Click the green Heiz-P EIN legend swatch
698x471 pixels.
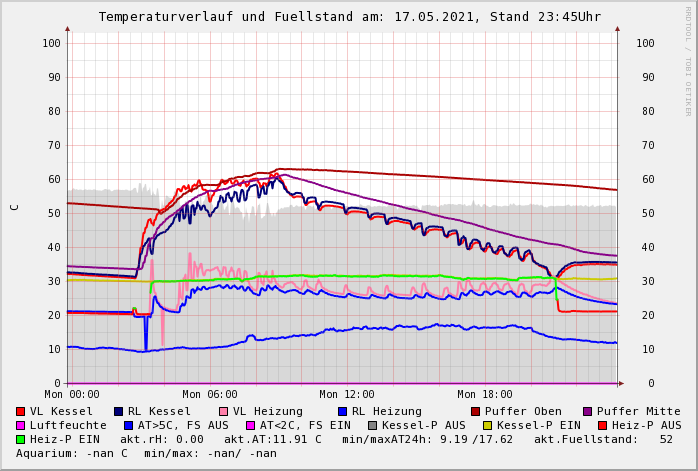click(x=21, y=439)
